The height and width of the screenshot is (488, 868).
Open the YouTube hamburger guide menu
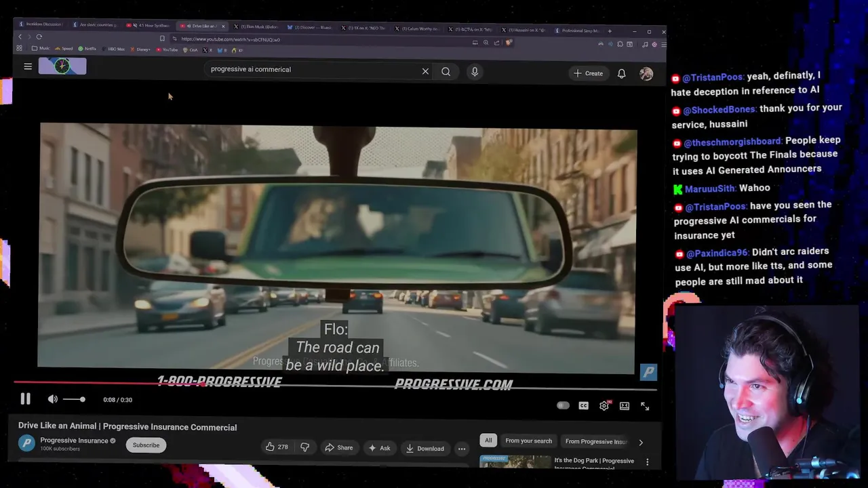tap(28, 66)
